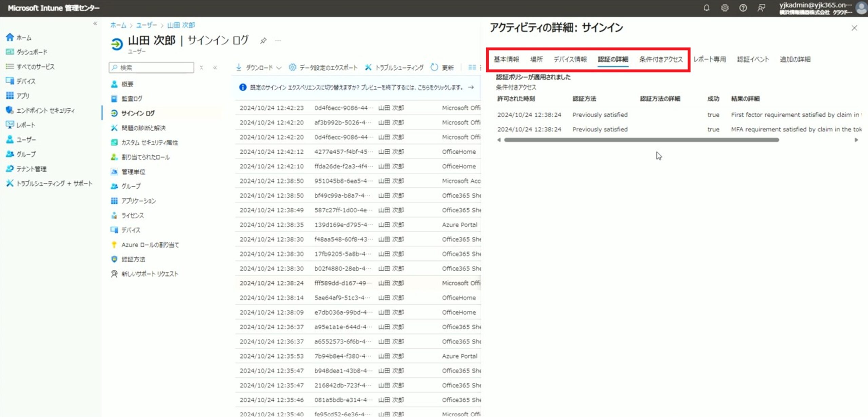
Task: Clear the user menu search box
Action: [x=201, y=68]
